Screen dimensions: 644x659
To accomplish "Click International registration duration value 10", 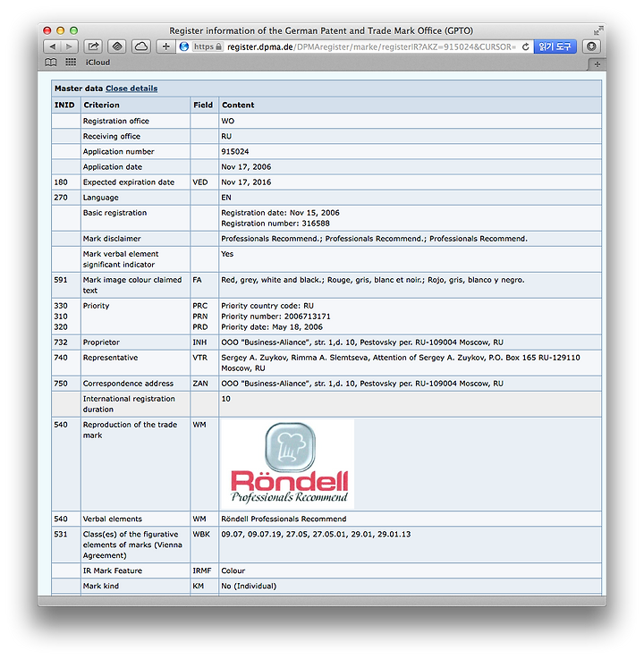I will tap(225, 399).
